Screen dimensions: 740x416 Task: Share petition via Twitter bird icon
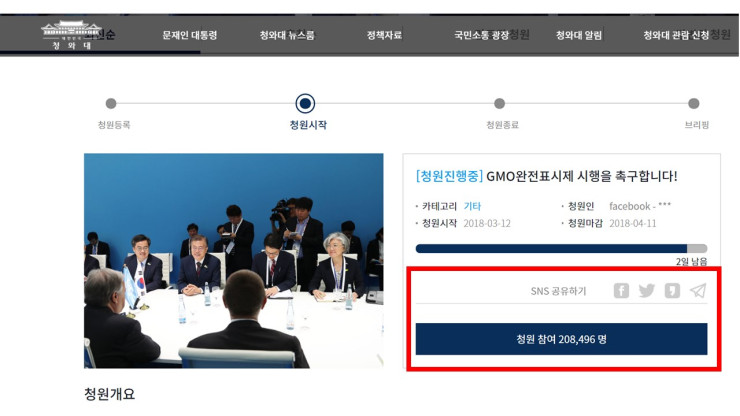coord(647,290)
